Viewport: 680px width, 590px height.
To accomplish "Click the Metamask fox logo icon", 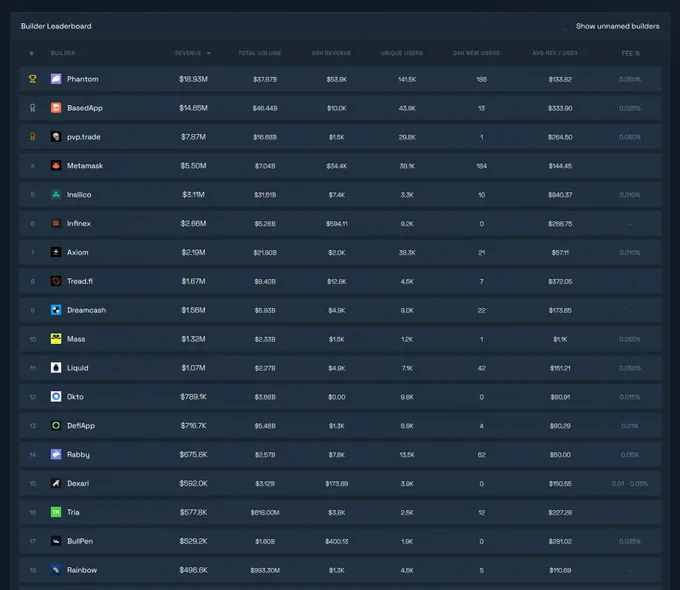I will (x=56, y=166).
